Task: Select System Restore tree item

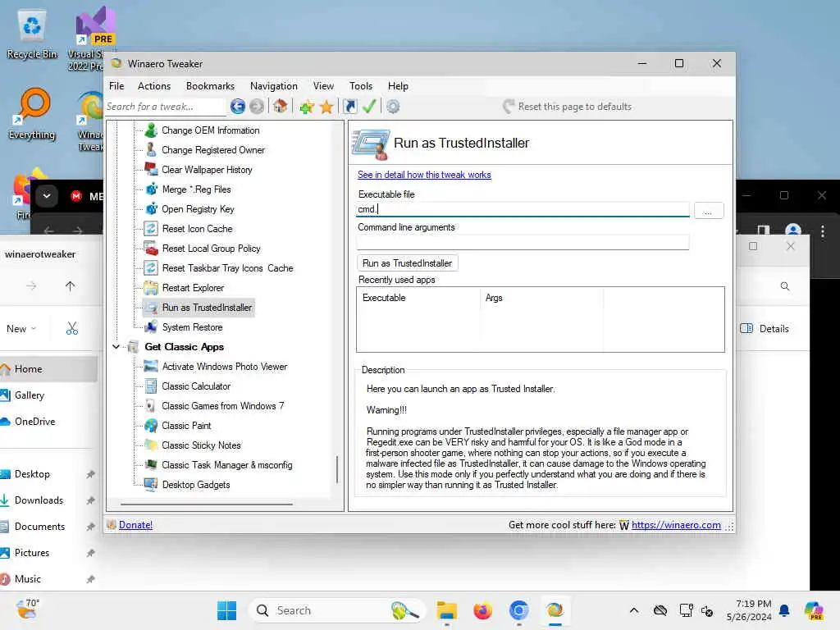Action: 192,327
